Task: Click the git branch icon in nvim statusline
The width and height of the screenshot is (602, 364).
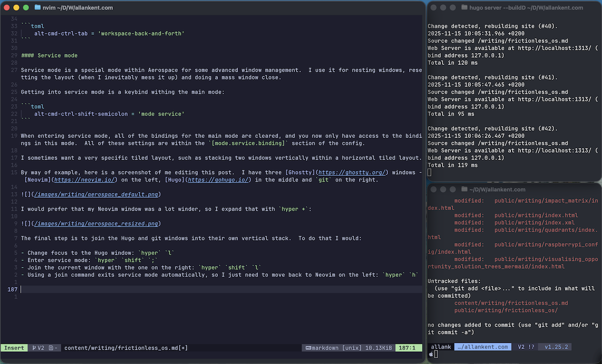Action: pos(35,347)
